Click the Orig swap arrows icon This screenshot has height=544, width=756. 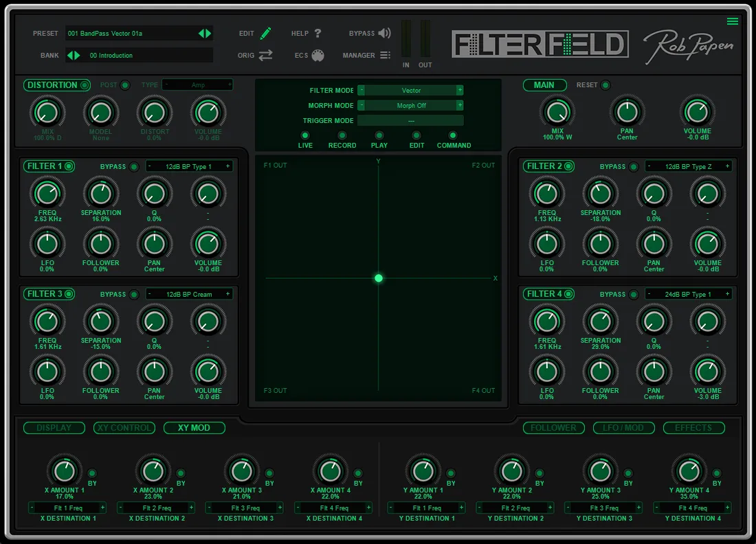pyautogui.click(x=265, y=56)
